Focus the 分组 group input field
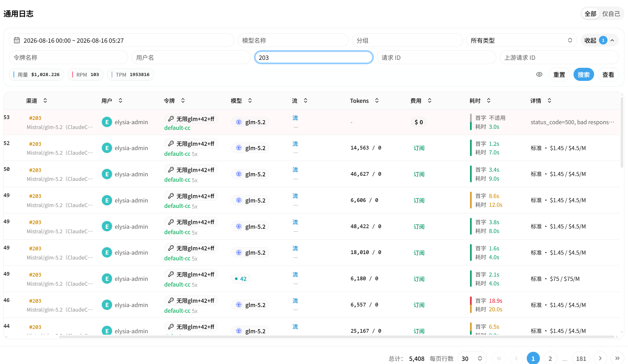 coord(407,40)
